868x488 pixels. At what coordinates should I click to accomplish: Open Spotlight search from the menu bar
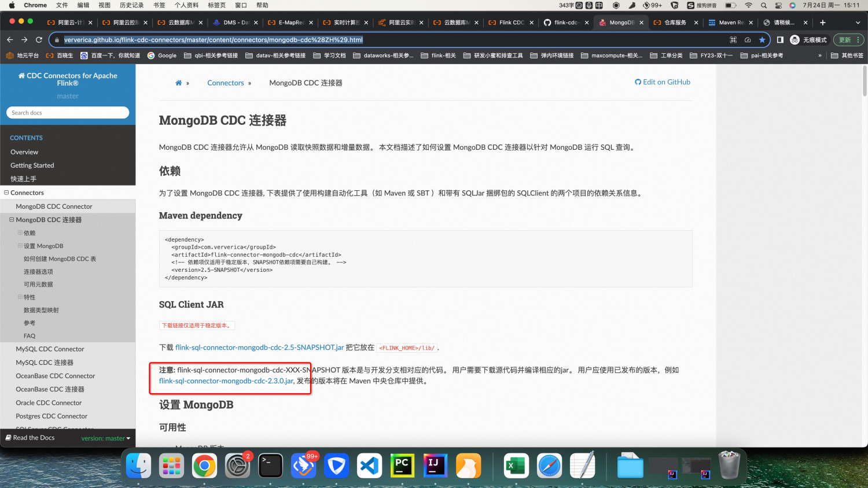click(x=764, y=5)
